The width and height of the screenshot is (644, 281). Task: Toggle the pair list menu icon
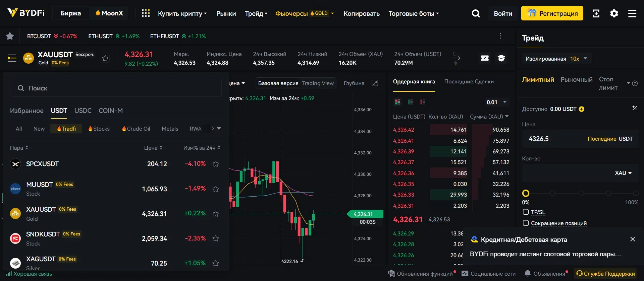[12, 58]
